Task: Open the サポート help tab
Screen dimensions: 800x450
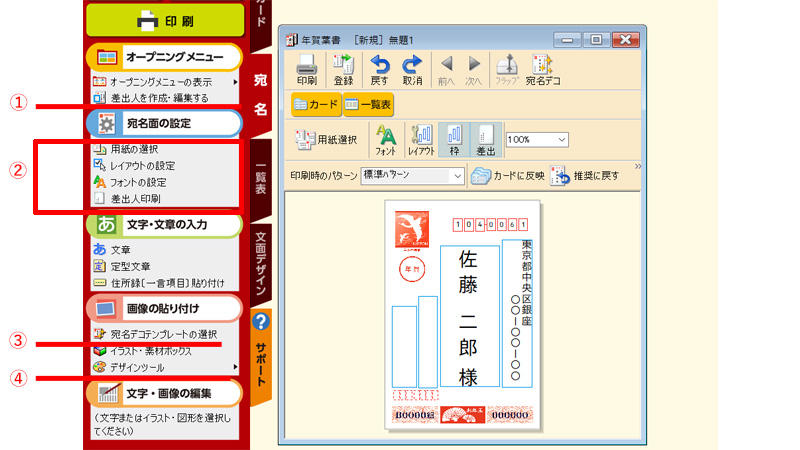Action: (261, 355)
